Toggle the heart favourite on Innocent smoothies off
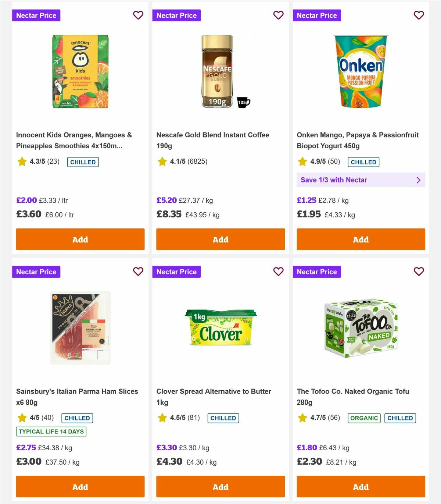The width and height of the screenshot is (441, 504). point(138,15)
